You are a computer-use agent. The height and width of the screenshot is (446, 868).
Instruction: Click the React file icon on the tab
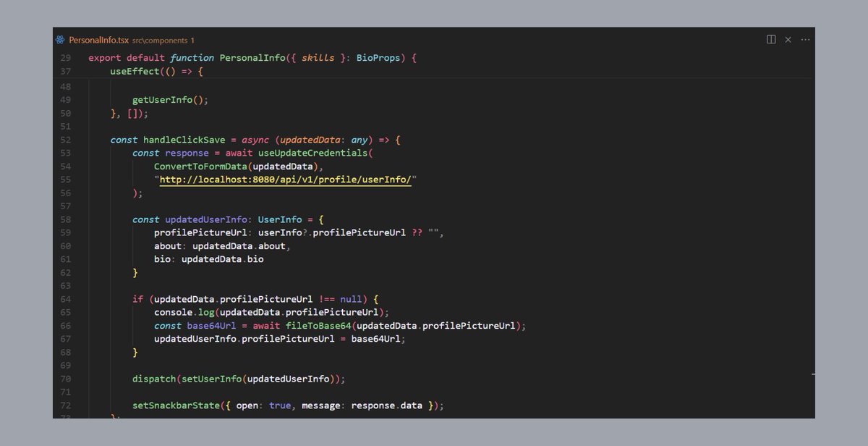tap(61, 40)
